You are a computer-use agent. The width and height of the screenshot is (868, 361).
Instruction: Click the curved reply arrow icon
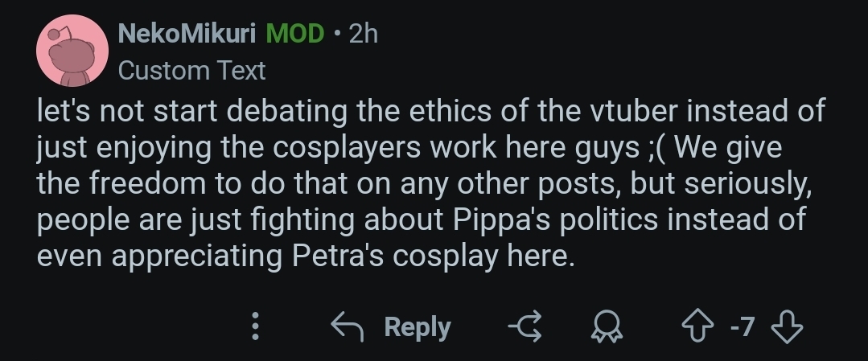point(348,326)
